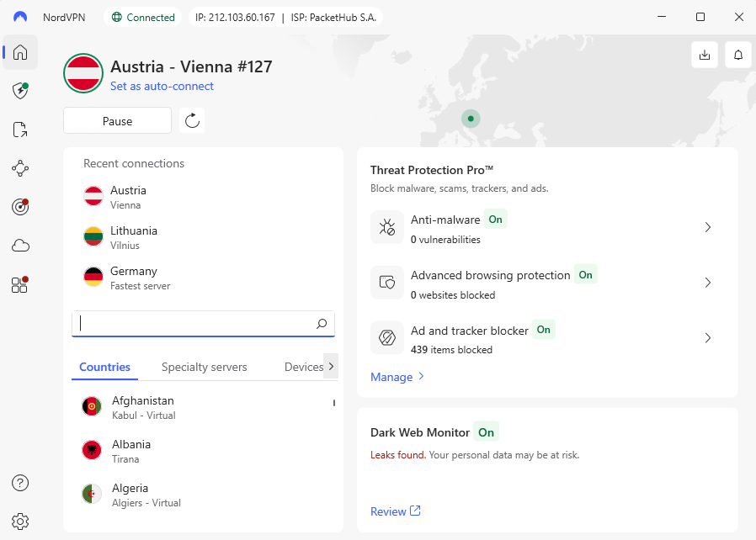
Task: Toggle the Anti-malware protection setting
Action: 495,219
